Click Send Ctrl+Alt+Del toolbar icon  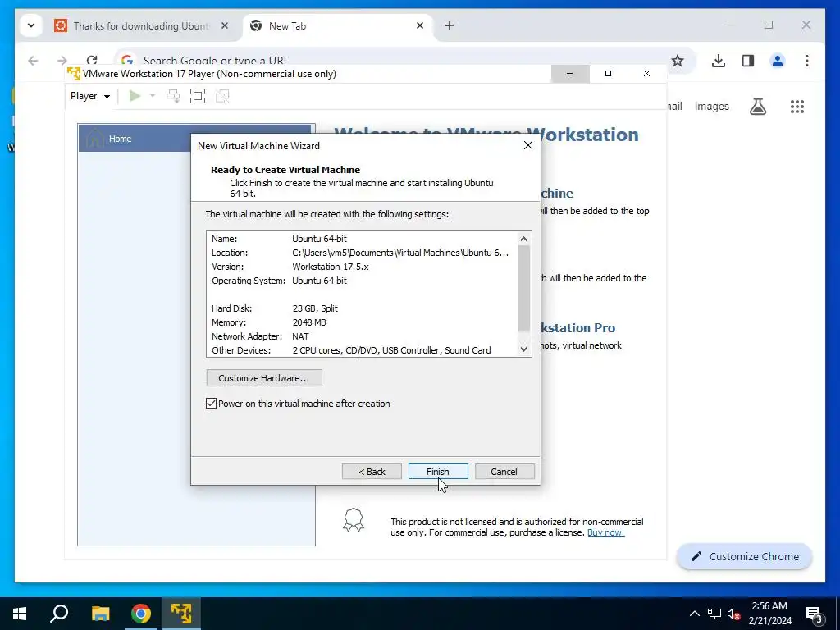[x=173, y=96]
